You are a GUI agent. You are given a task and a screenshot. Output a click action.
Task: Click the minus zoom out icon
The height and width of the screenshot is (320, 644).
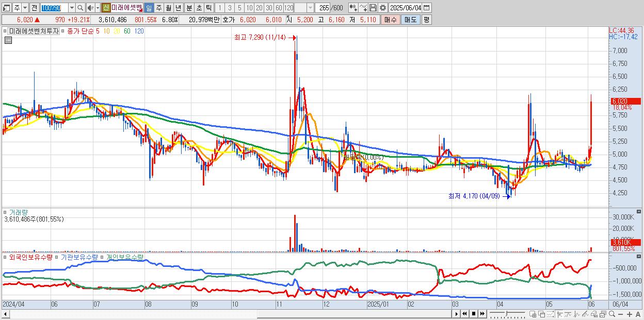pyautogui.click(x=620, y=314)
